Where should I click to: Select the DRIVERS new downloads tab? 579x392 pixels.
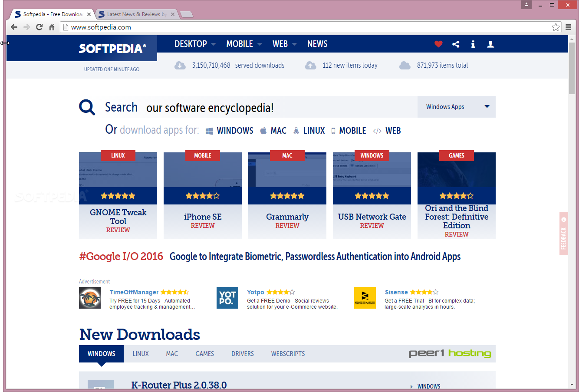[x=243, y=354]
